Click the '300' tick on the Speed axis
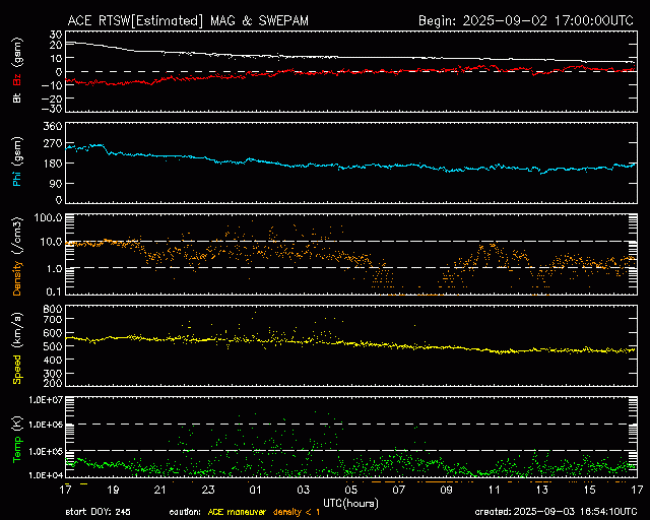 point(53,373)
